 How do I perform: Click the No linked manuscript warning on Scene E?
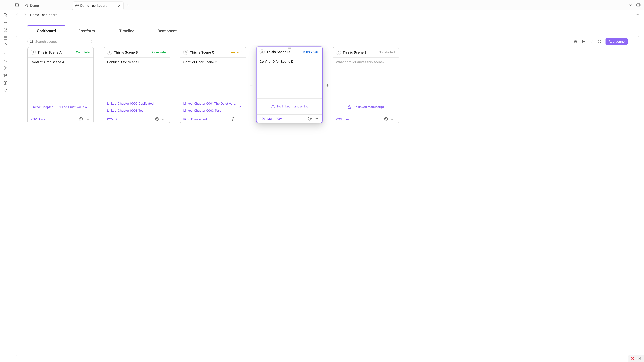[x=366, y=107]
